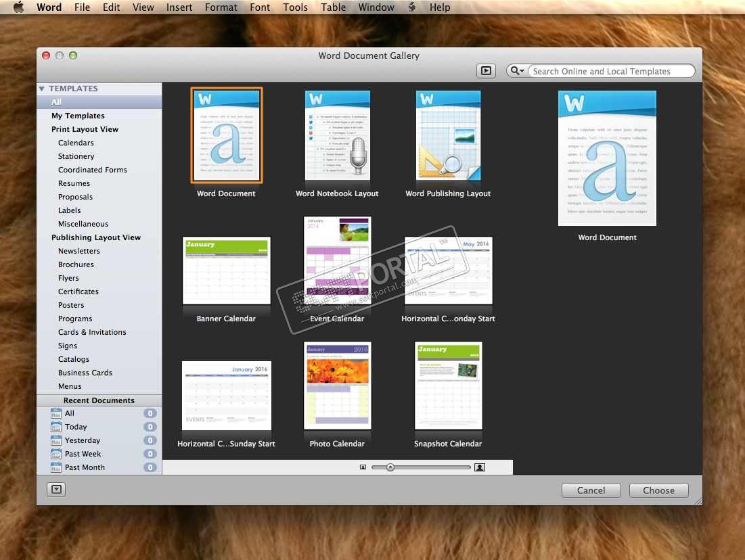Open the Script menu icon
This screenshot has height=560, width=745.
click(x=412, y=7)
